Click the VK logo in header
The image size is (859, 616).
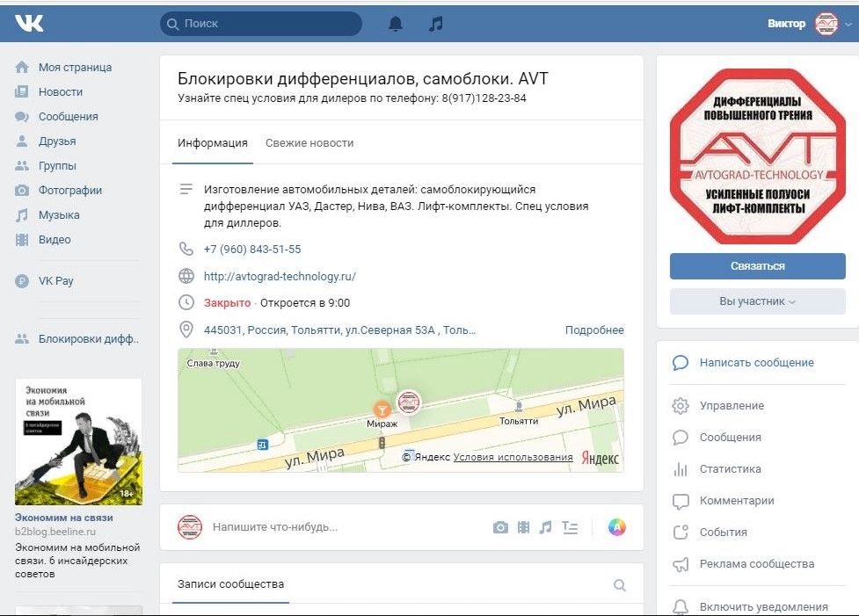click(29, 24)
